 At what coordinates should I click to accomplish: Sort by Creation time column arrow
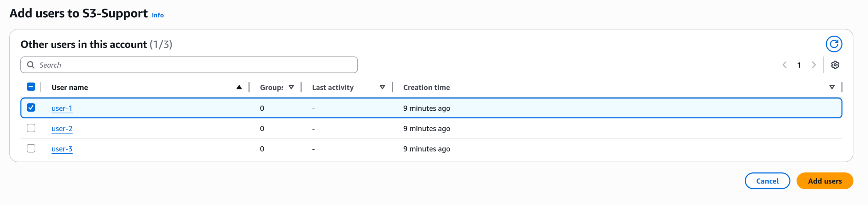click(832, 87)
